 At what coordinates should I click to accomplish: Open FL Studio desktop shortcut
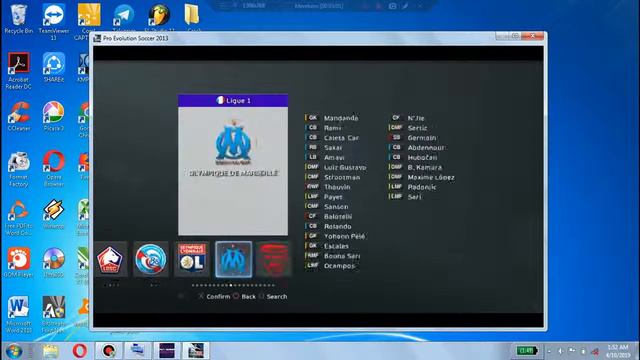click(159, 18)
